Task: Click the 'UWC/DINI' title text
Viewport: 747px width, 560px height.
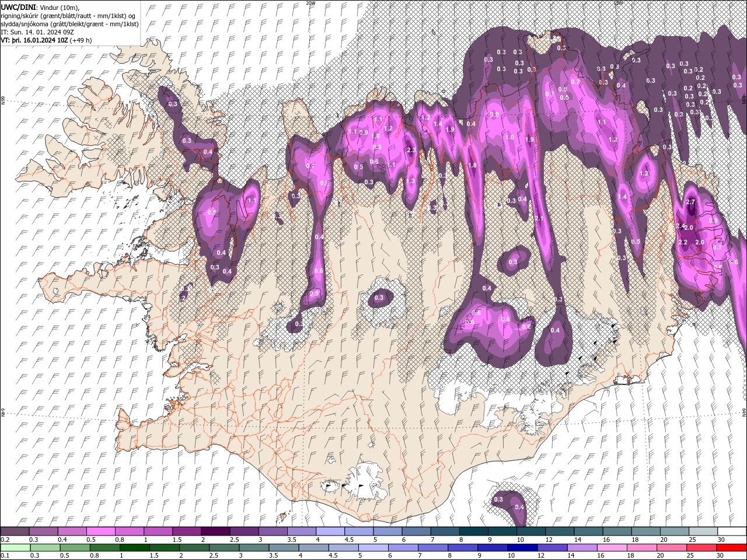Action: [x=19, y=7]
